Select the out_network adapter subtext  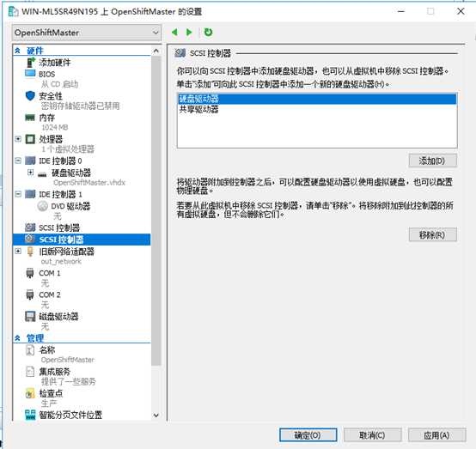point(61,261)
